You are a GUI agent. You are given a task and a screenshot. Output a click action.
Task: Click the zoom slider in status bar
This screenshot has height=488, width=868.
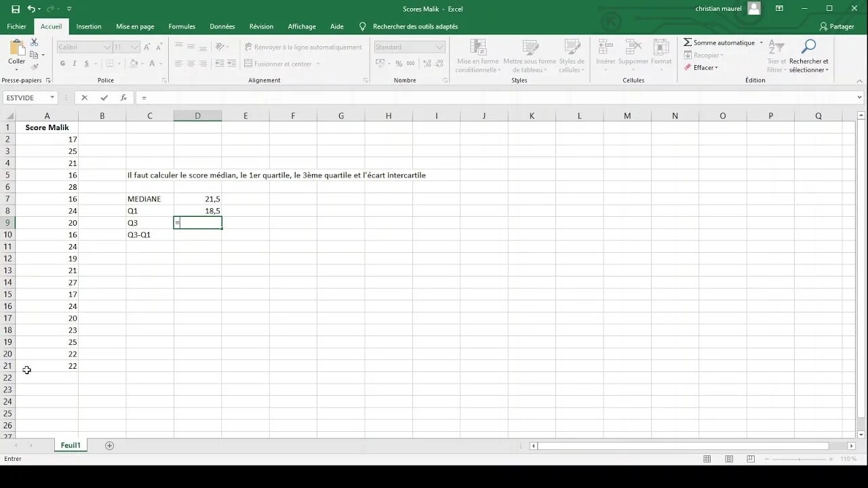(x=800, y=459)
